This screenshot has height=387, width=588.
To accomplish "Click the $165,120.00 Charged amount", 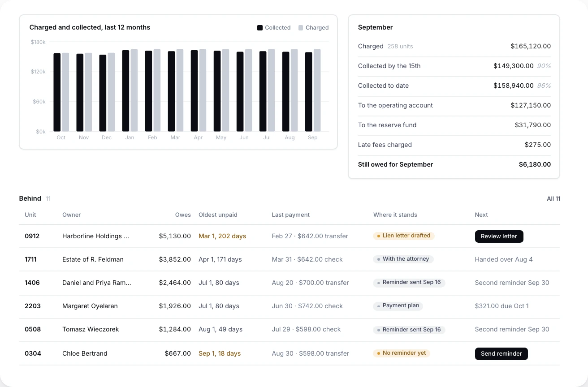I will pos(531,46).
